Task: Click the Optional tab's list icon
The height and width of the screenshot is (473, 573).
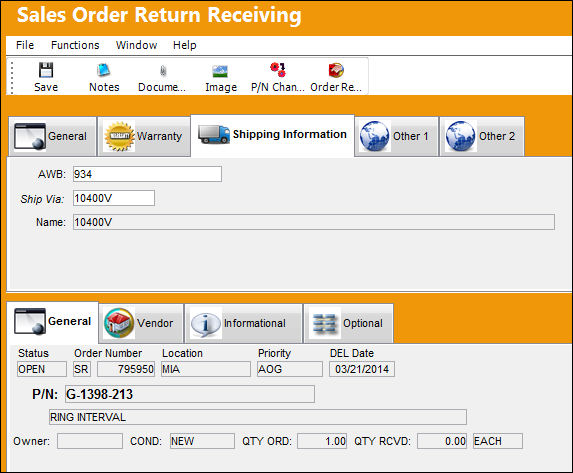Action: point(325,324)
